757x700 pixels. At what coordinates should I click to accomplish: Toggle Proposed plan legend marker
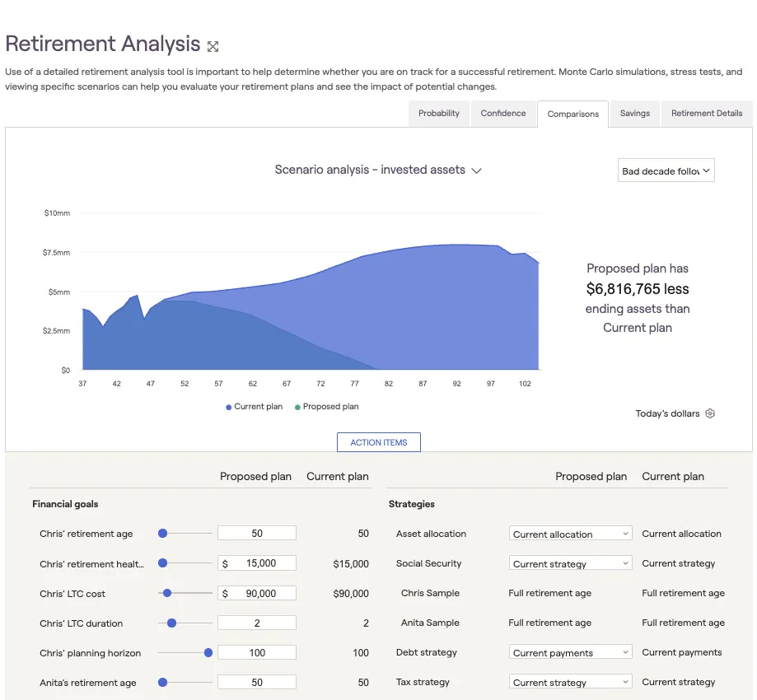tap(298, 407)
